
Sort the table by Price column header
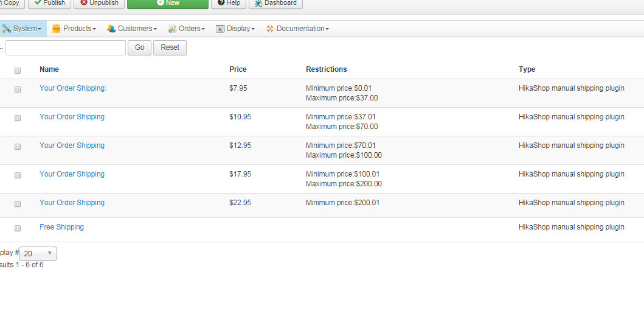[238, 69]
